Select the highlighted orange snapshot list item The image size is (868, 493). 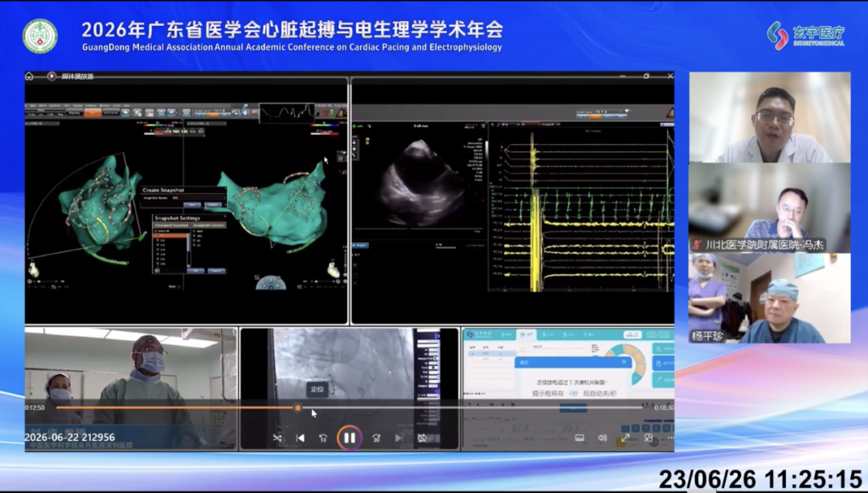(x=171, y=236)
